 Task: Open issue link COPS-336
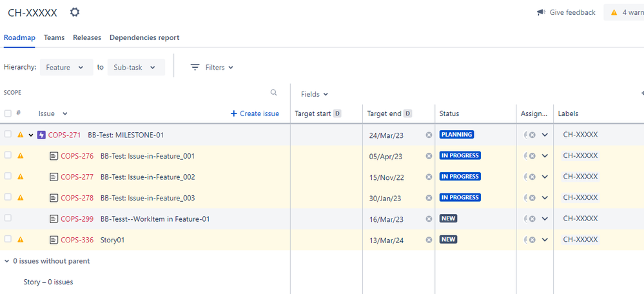[x=77, y=240]
